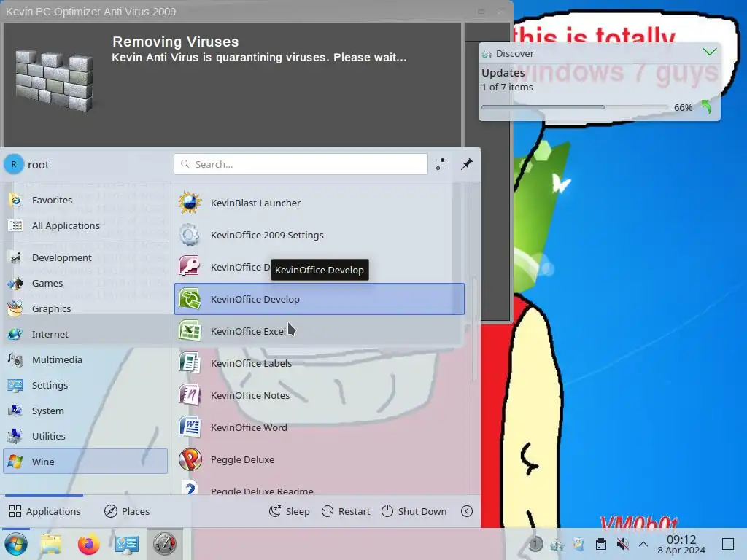Toggle the muted volume tray icon
Viewport: 747px width, 560px height.
point(622,543)
